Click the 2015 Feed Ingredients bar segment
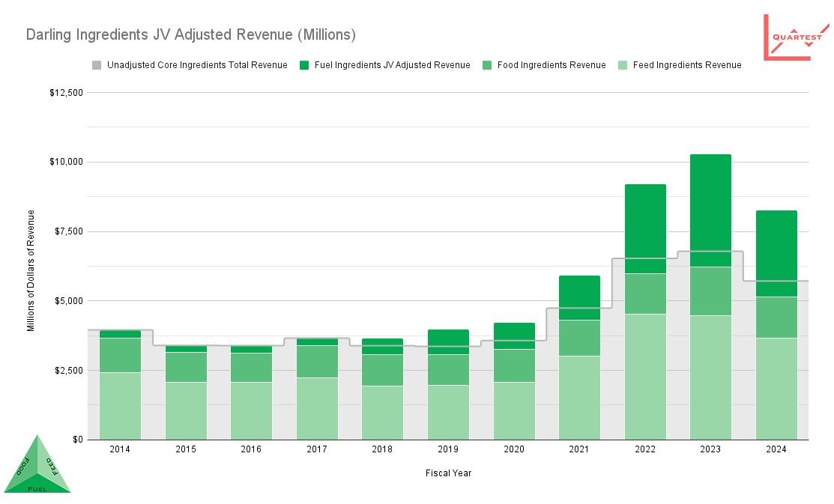The height and width of the screenshot is (504, 834). click(x=186, y=411)
